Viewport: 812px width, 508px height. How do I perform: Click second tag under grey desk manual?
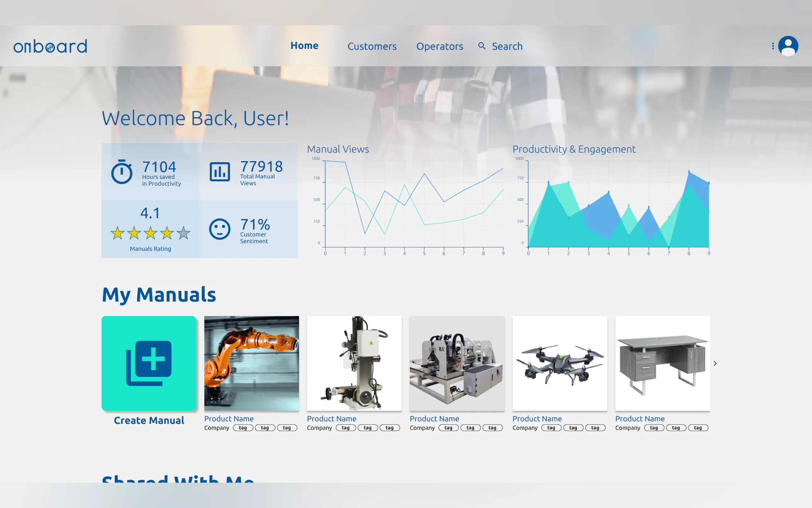676,428
